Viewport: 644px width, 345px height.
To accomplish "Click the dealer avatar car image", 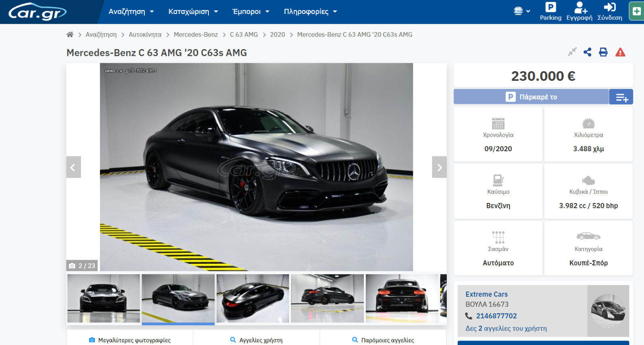I will tap(608, 311).
